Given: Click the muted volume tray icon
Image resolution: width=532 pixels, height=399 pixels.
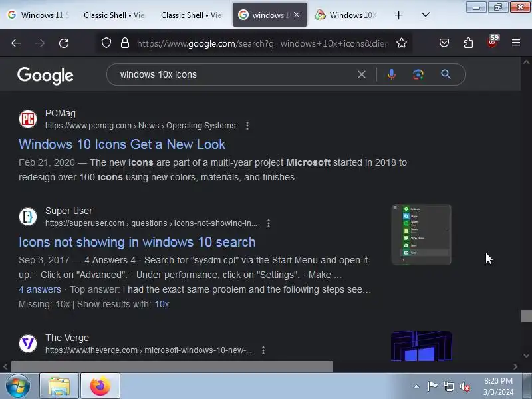Looking at the screenshot, I should point(465,386).
